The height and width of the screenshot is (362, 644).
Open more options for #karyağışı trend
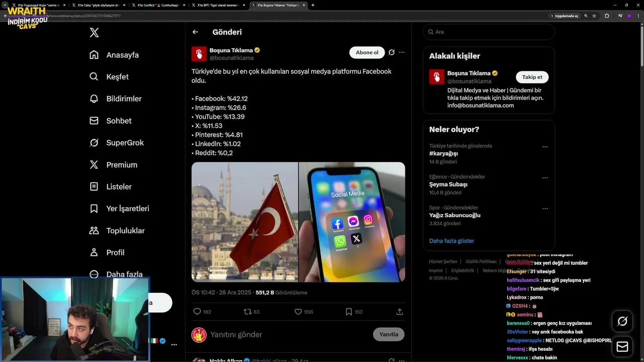point(545,147)
